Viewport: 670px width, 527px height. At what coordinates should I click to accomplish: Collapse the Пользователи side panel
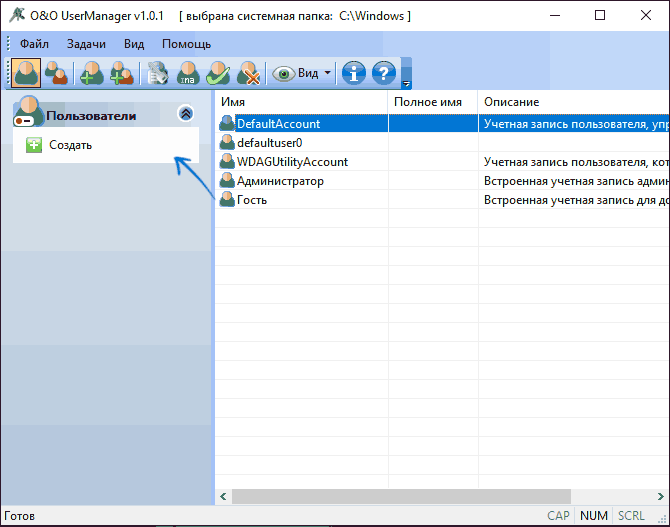coord(185,113)
